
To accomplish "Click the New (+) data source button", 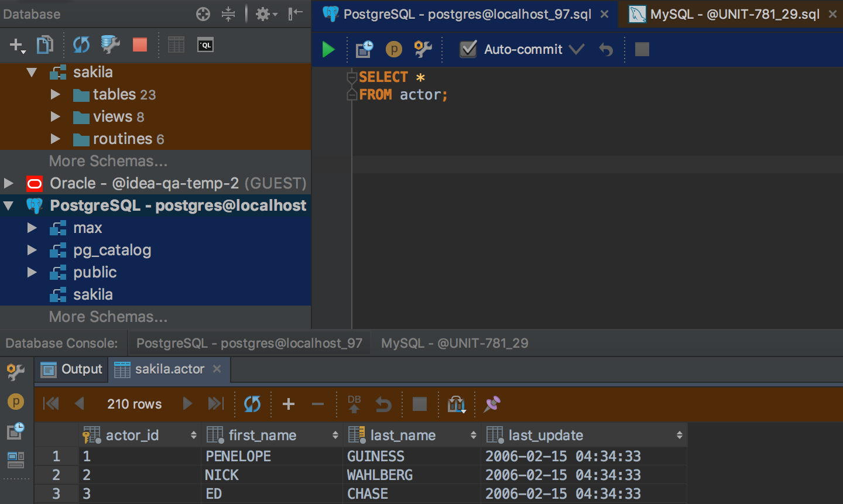I will [x=17, y=45].
